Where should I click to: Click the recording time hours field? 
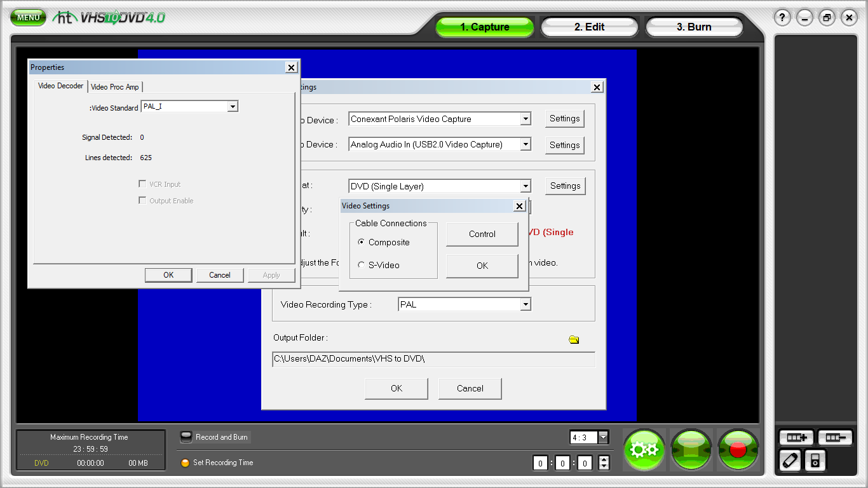click(x=540, y=463)
